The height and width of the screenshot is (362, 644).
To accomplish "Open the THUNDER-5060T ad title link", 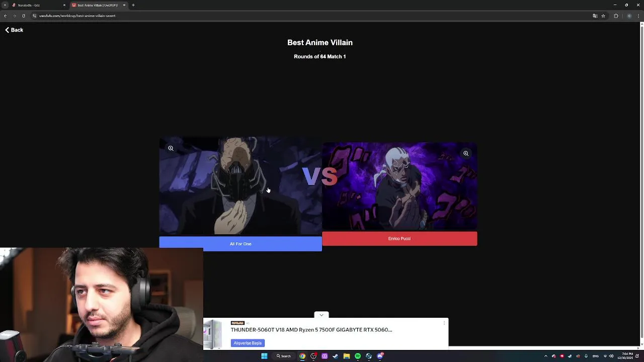I will (311, 330).
